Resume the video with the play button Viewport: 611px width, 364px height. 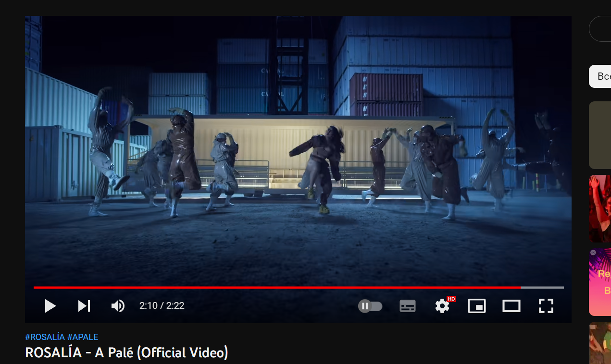(x=50, y=306)
